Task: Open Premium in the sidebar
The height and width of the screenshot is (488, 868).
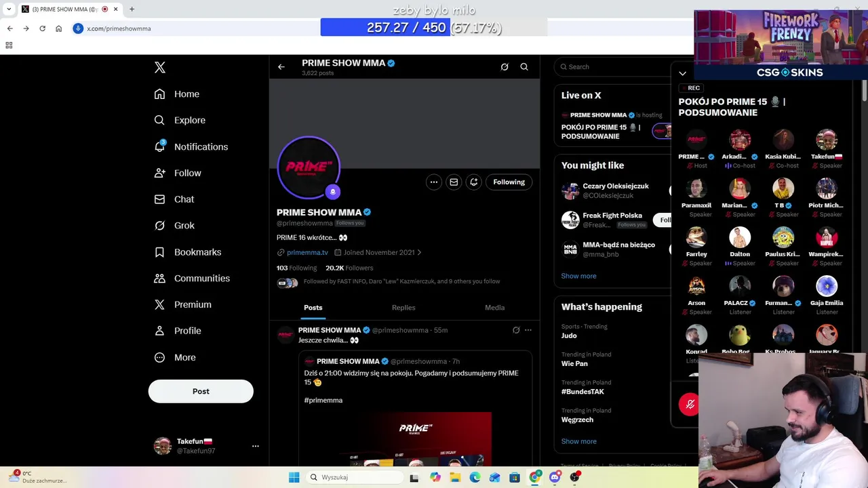Action: coord(183,304)
